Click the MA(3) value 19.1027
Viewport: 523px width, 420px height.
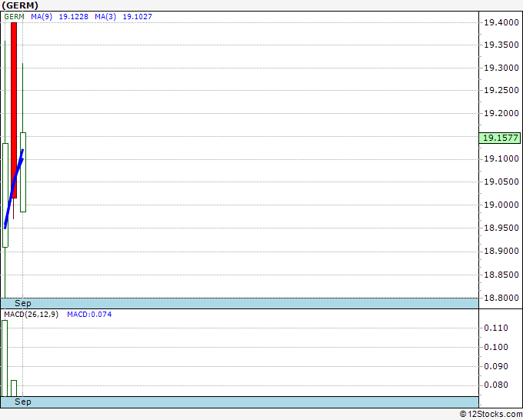pos(138,17)
